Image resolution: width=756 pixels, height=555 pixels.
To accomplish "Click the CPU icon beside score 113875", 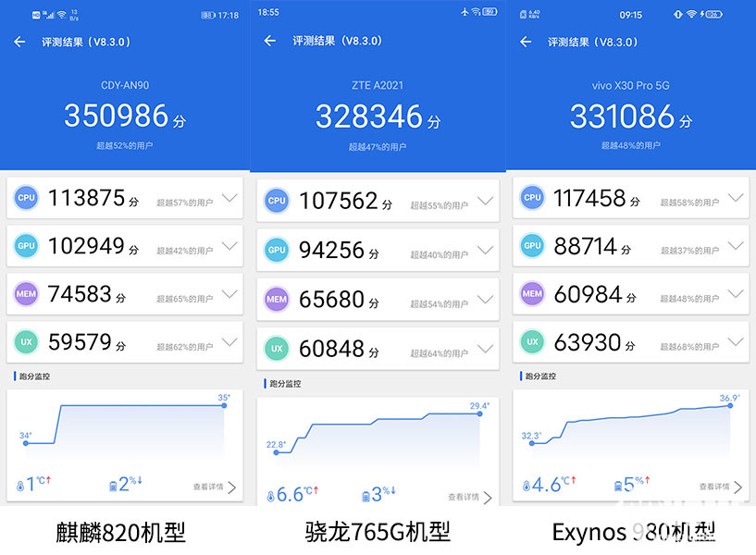I will pos(26,198).
